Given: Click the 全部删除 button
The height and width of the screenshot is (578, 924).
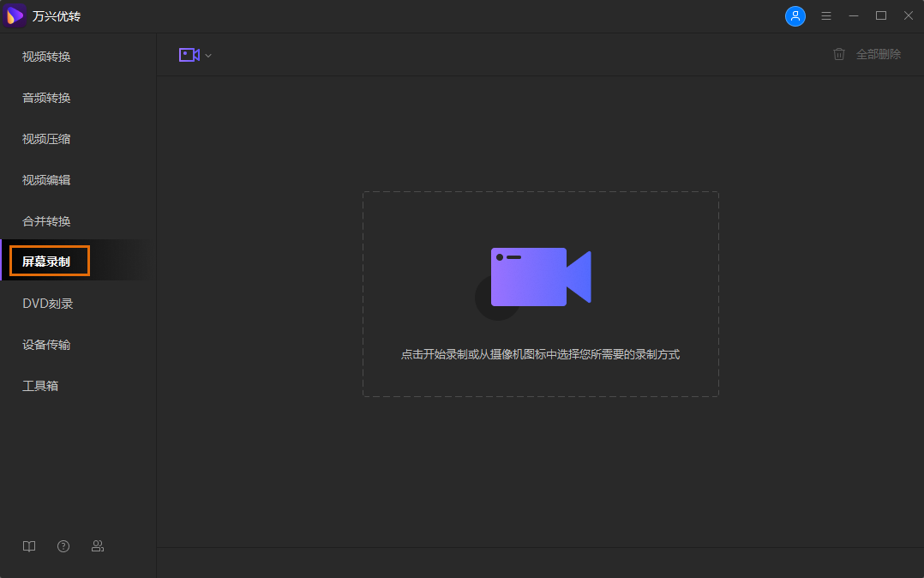Looking at the screenshot, I should point(879,53).
